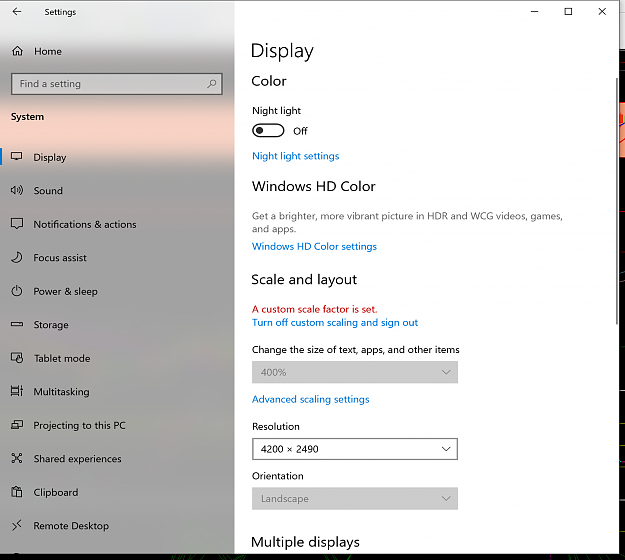Open Night light settings link
625x560 pixels.
pyautogui.click(x=295, y=156)
